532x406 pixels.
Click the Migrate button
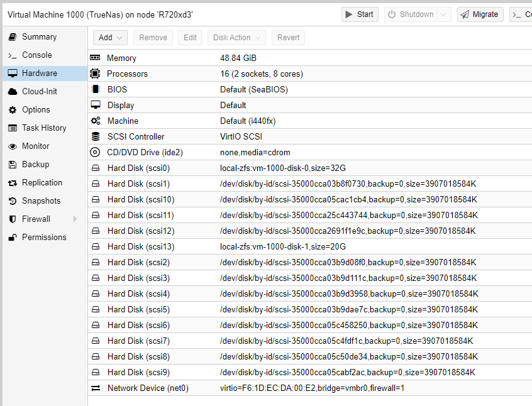click(x=480, y=14)
